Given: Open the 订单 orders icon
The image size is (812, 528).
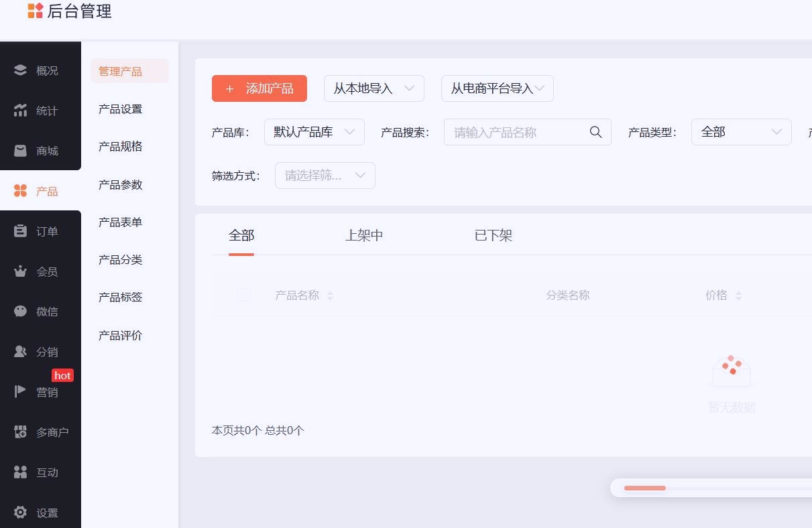Looking at the screenshot, I should point(20,231).
